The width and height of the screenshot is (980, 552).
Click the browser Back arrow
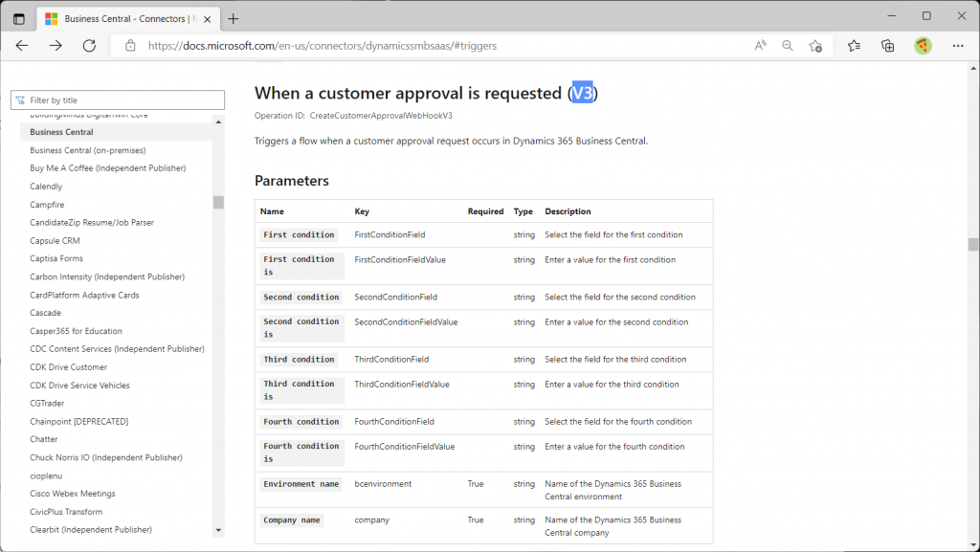(22, 46)
